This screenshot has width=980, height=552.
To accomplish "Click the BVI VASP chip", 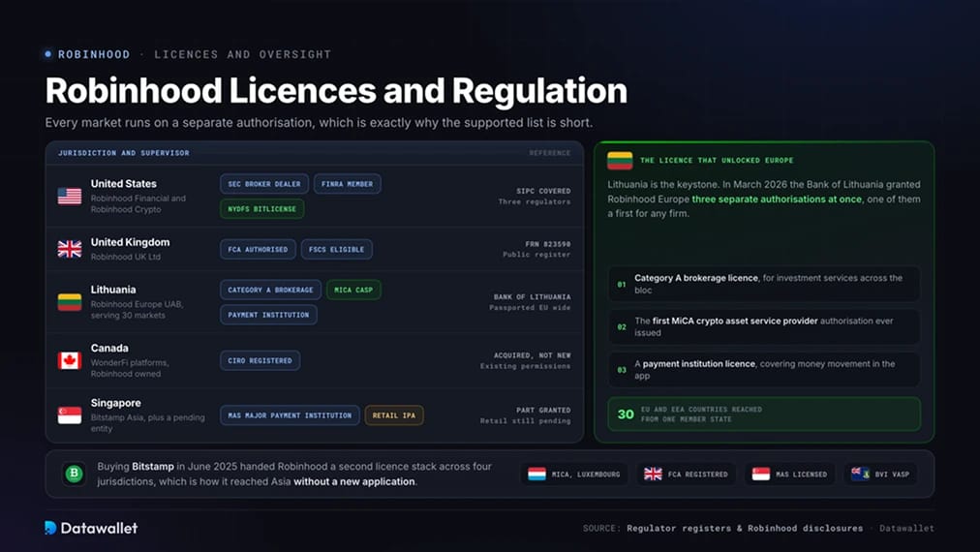I will tap(880, 474).
